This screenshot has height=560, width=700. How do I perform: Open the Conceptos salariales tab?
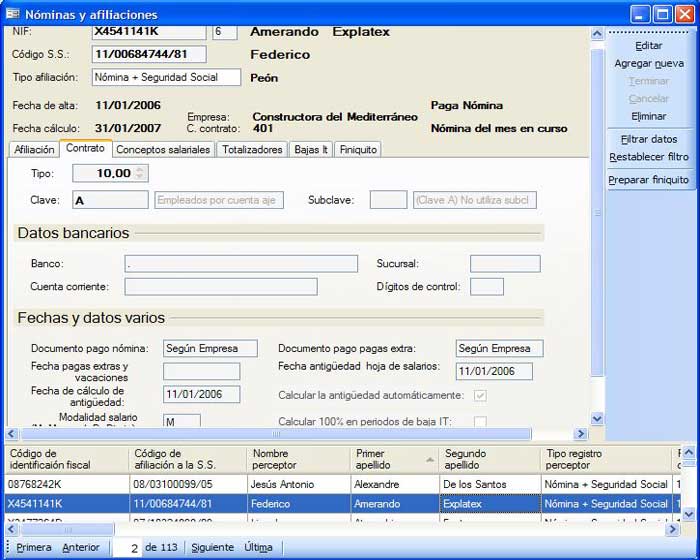[x=163, y=150]
